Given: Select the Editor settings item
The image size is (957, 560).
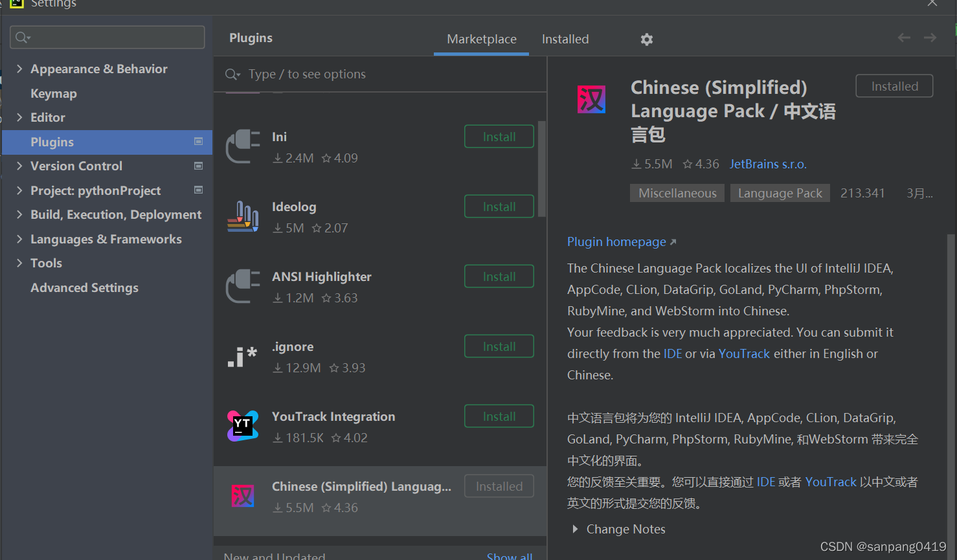Looking at the screenshot, I should [x=48, y=117].
